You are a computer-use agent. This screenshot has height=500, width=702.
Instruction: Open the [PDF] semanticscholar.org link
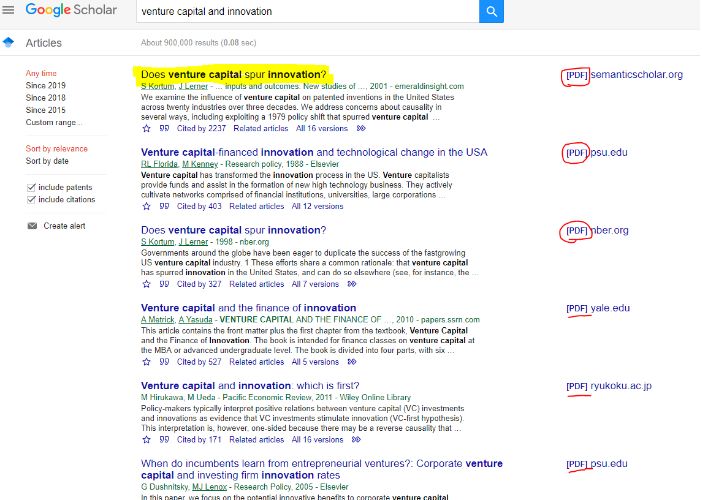point(624,75)
